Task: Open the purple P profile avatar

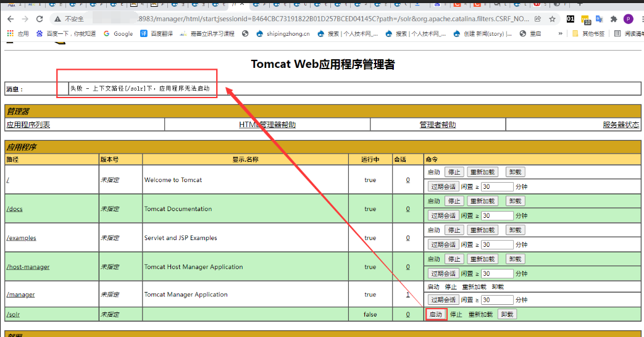Action: pos(628,19)
